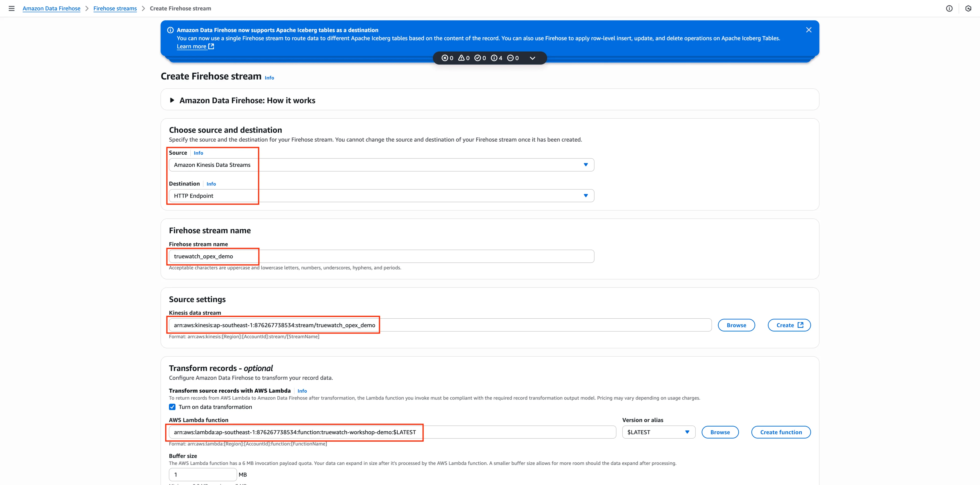Click the info panel icon in top-right corner
Viewport: 980px width, 485px height.
pos(949,8)
